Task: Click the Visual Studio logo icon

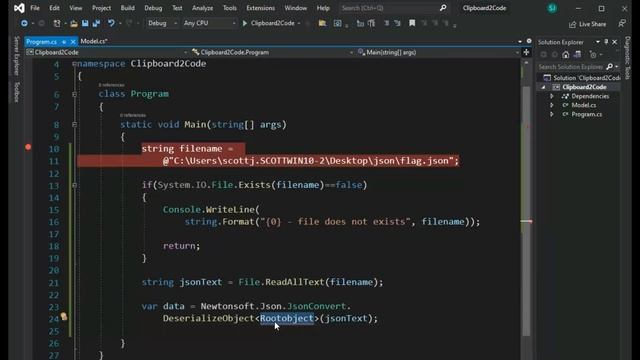Action: [19, 8]
